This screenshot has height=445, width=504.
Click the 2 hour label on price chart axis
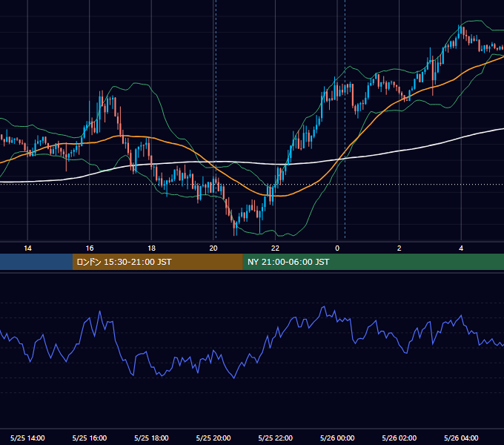pyautogui.click(x=399, y=248)
